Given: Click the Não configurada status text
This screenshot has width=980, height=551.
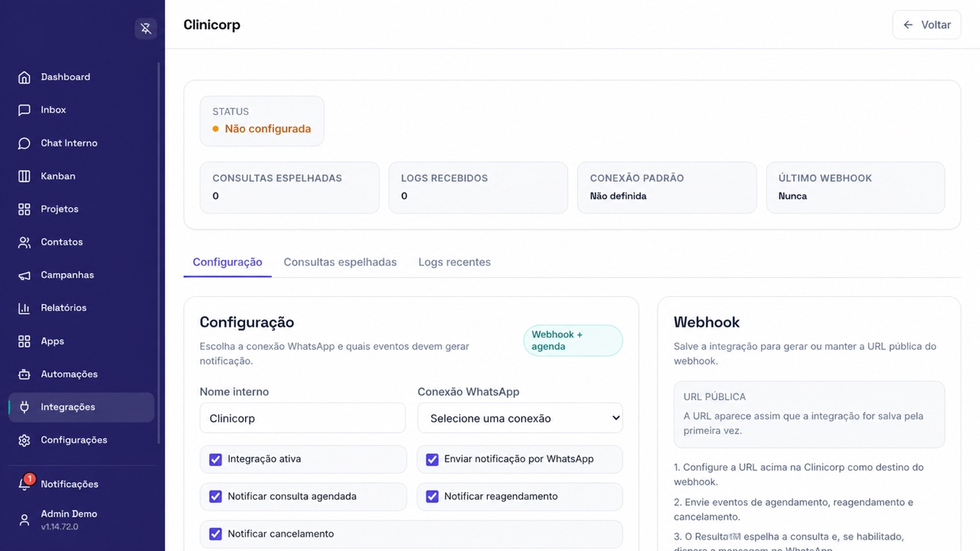Looking at the screenshot, I should pyautogui.click(x=268, y=129).
